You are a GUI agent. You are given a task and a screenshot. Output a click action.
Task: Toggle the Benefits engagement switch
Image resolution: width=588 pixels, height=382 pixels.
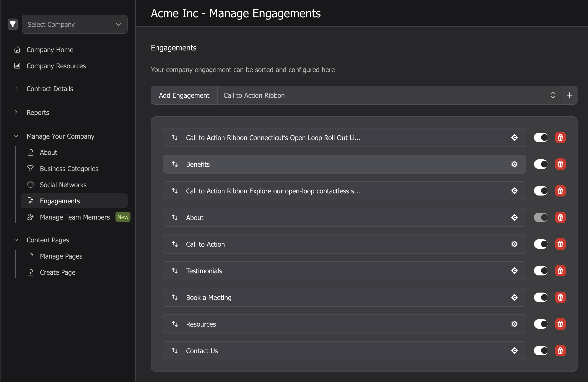(541, 164)
